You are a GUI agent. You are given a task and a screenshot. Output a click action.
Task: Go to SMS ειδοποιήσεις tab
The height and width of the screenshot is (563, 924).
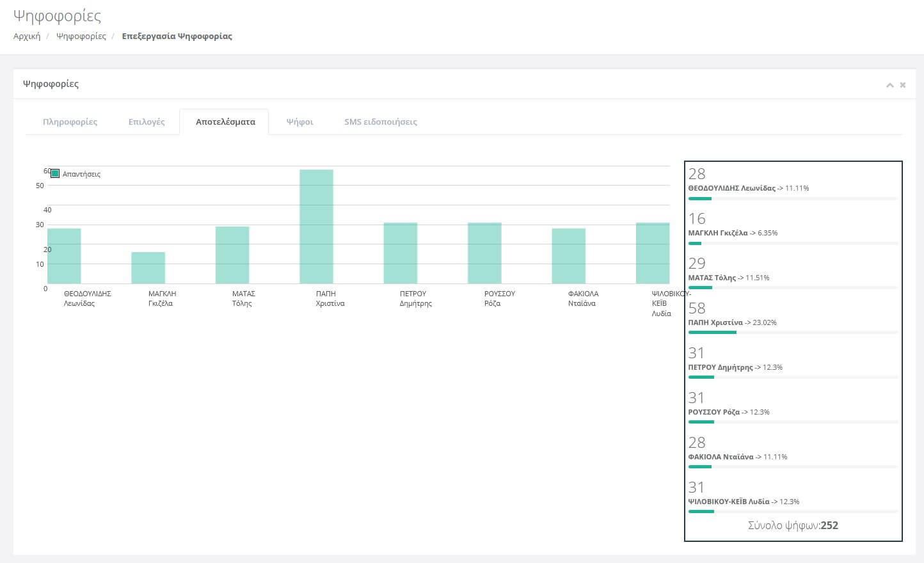coord(381,122)
